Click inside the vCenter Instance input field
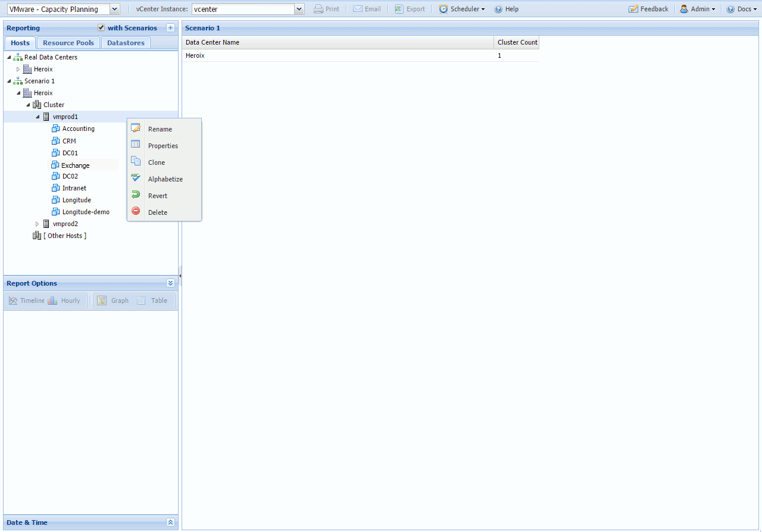The height and width of the screenshot is (532, 762). click(243, 9)
